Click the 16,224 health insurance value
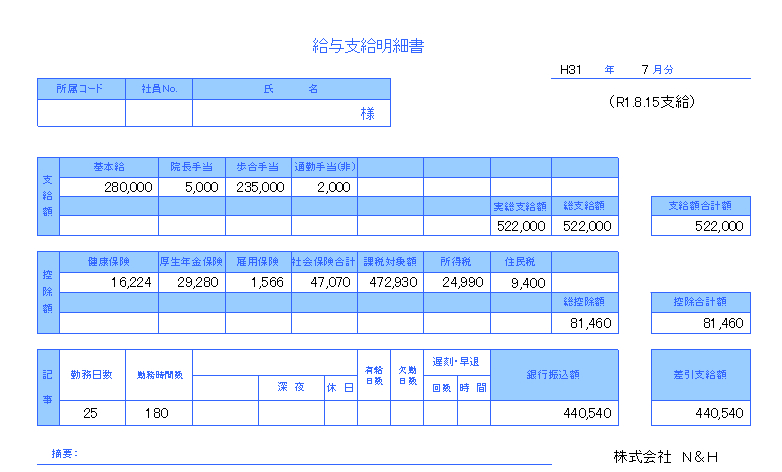Viewport: 782px width, 472px height. tap(131, 282)
